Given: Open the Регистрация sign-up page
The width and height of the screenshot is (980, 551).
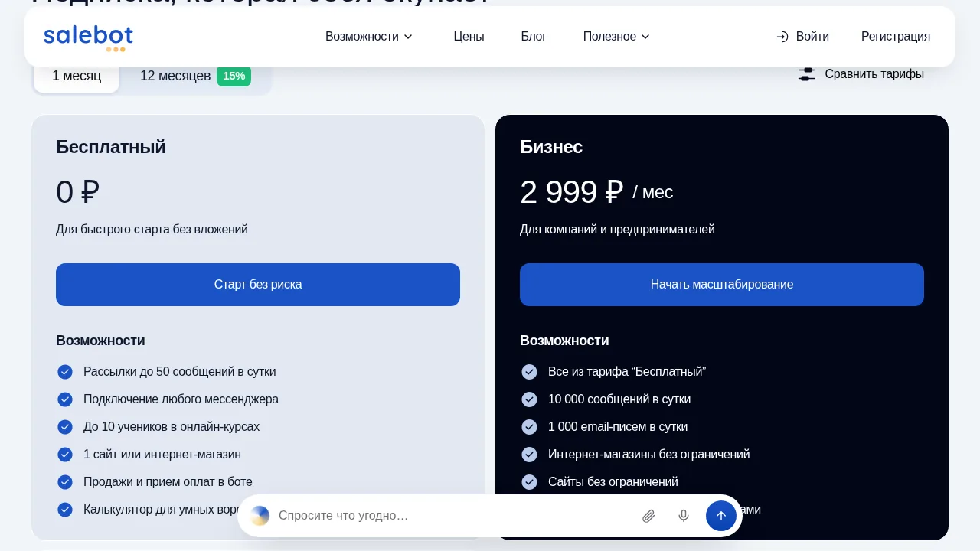Looking at the screenshot, I should click(896, 37).
